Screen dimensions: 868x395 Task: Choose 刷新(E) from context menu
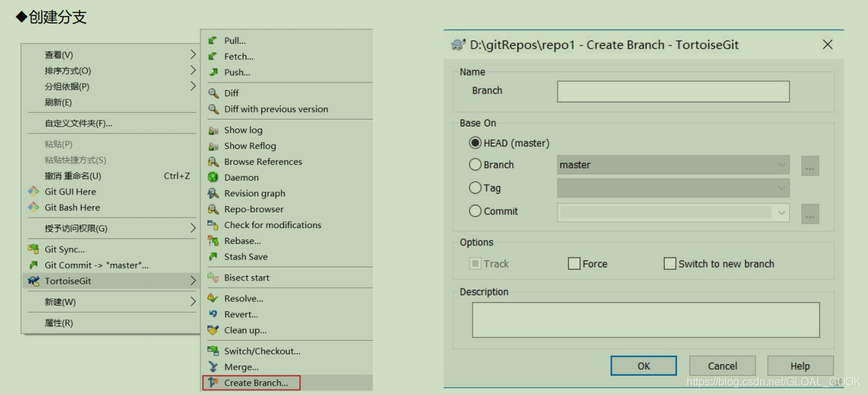tap(111, 102)
